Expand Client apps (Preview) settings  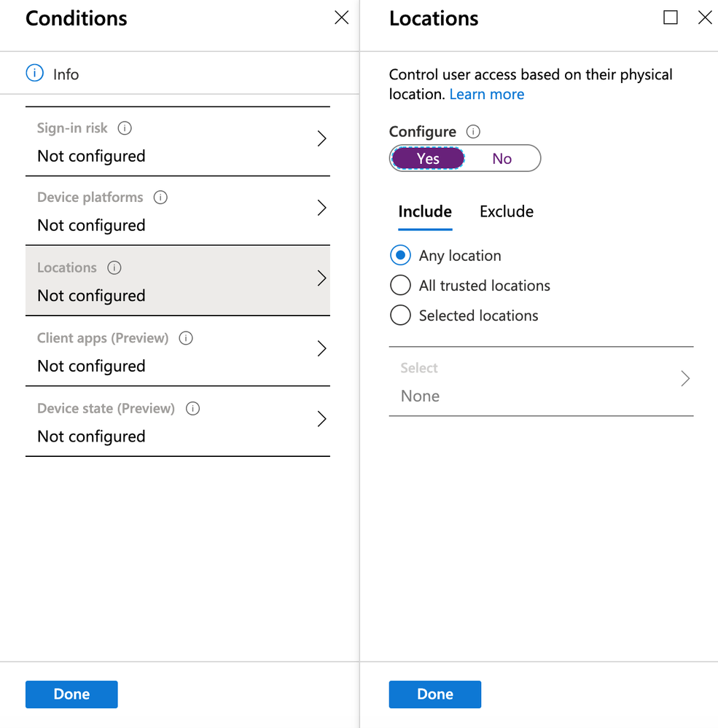pyautogui.click(x=321, y=349)
